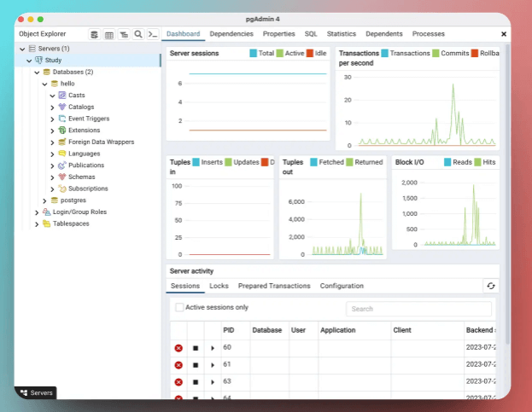
Task: Click the Schemas node icon
Action: 62,177
